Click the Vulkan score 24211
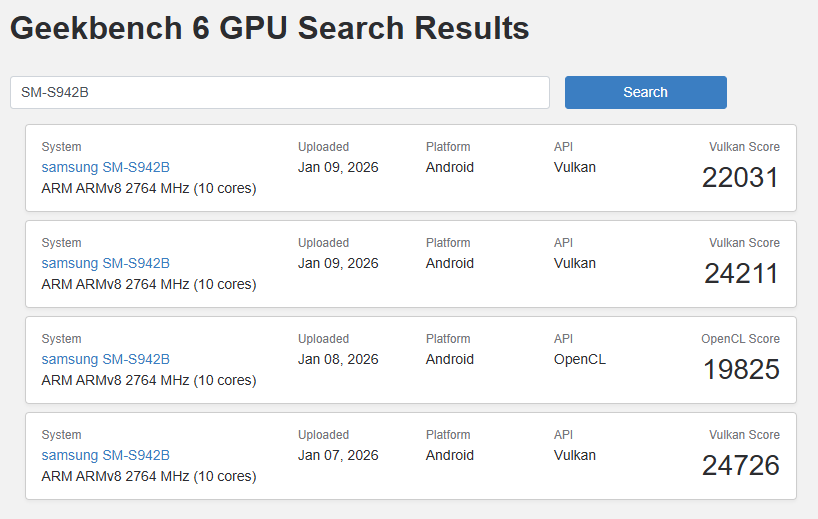 (x=740, y=274)
